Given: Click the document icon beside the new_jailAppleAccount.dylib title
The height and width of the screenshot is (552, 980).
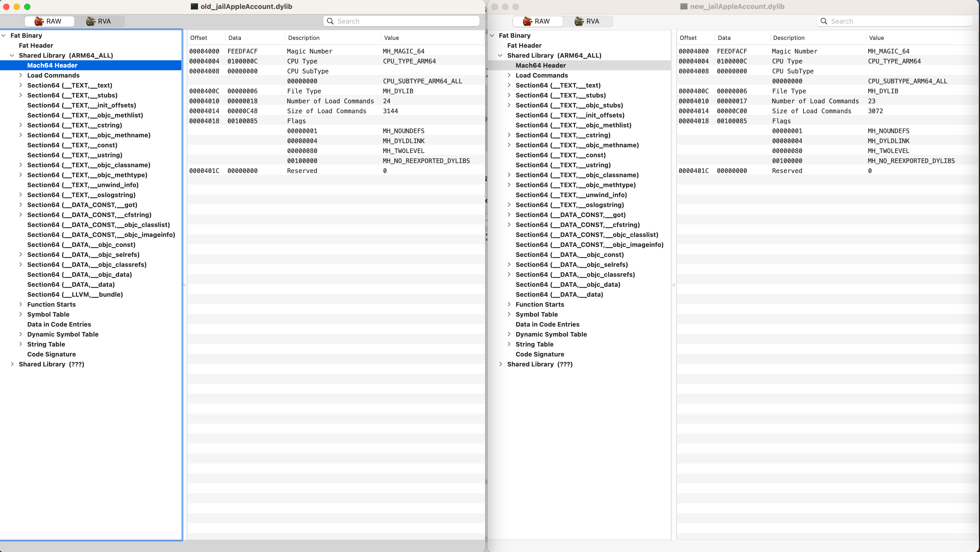Looking at the screenshot, I should [684, 7].
